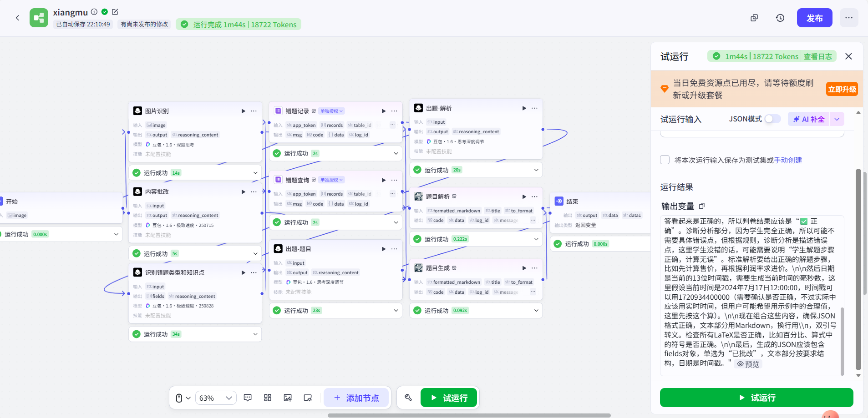Open the AI 补全 dropdown arrow
The image size is (868, 418).
pos(837,119)
